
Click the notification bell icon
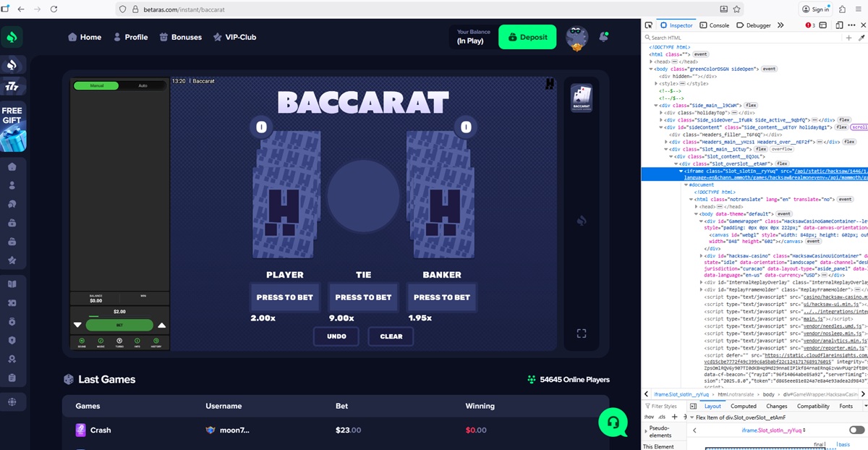pyautogui.click(x=603, y=37)
